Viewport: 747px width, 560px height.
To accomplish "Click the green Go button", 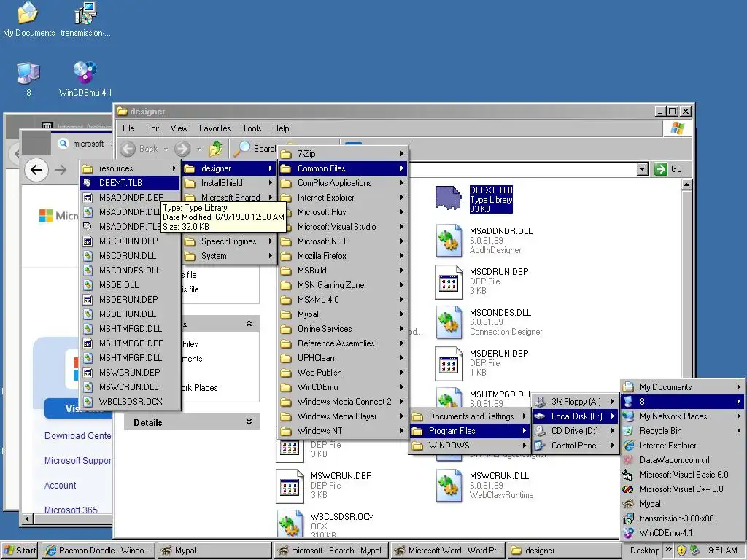I will 669,169.
